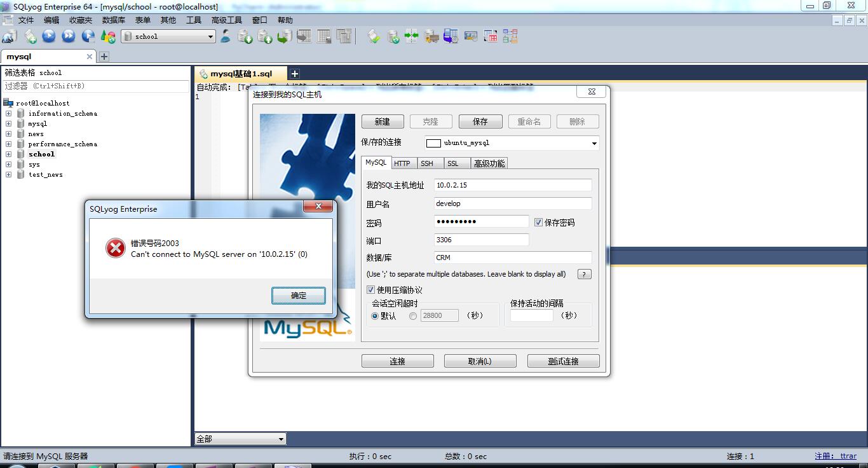Viewport: 868px width, 468px height.
Task: Click the 端口 field showing 3306
Action: tap(482, 240)
